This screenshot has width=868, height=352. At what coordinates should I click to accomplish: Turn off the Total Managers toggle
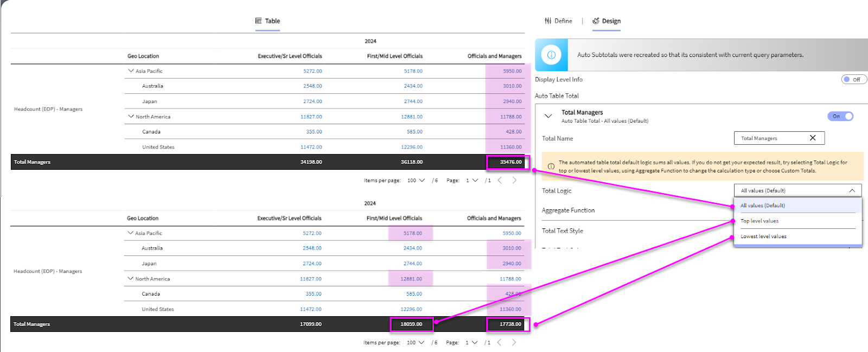tap(840, 116)
